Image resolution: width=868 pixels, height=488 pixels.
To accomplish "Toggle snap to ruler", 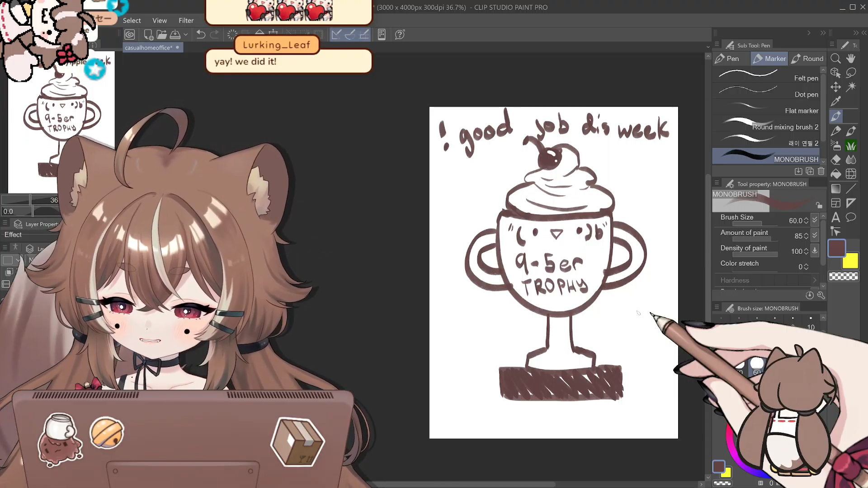I will pos(336,34).
